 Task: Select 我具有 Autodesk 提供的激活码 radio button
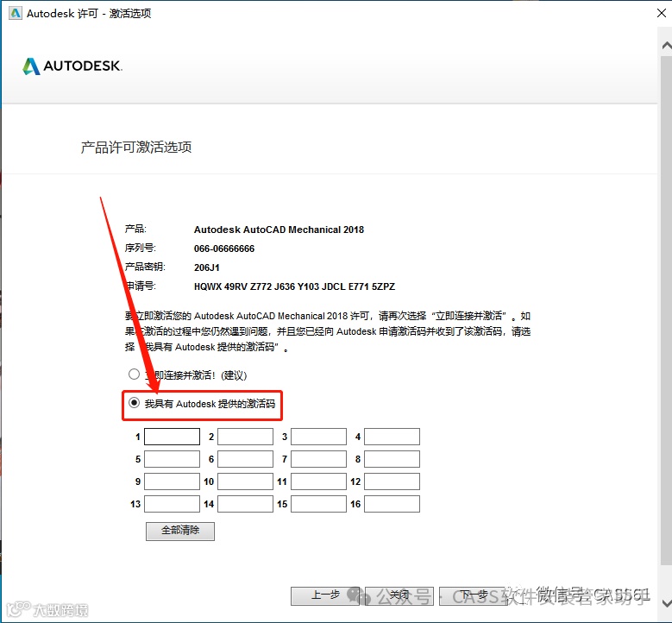pos(135,403)
